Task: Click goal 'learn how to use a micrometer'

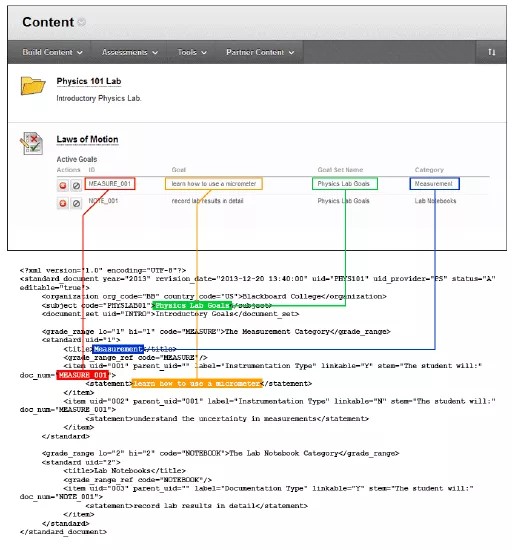Action: [x=214, y=183]
